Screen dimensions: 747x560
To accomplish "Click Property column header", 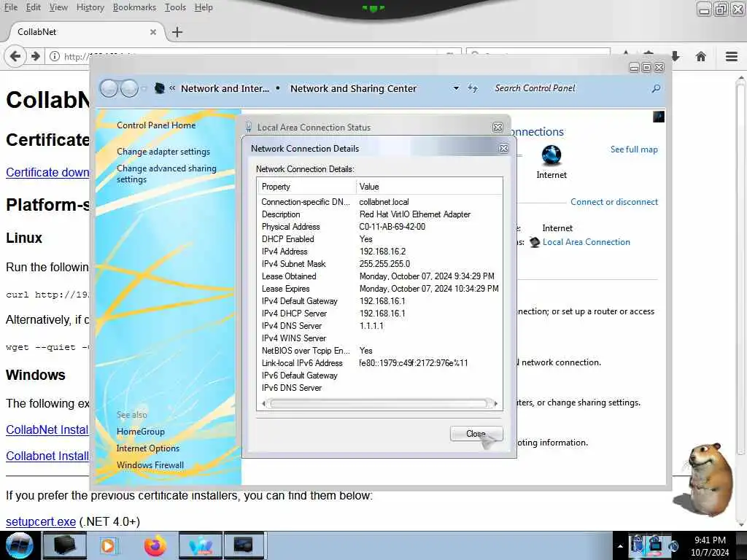I will [x=307, y=187].
